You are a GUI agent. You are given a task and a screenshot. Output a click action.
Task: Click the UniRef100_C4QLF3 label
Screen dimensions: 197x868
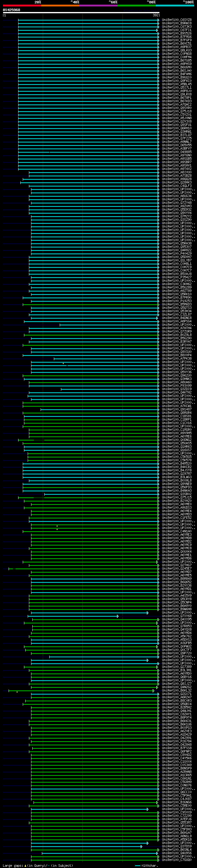[x=177, y=186]
